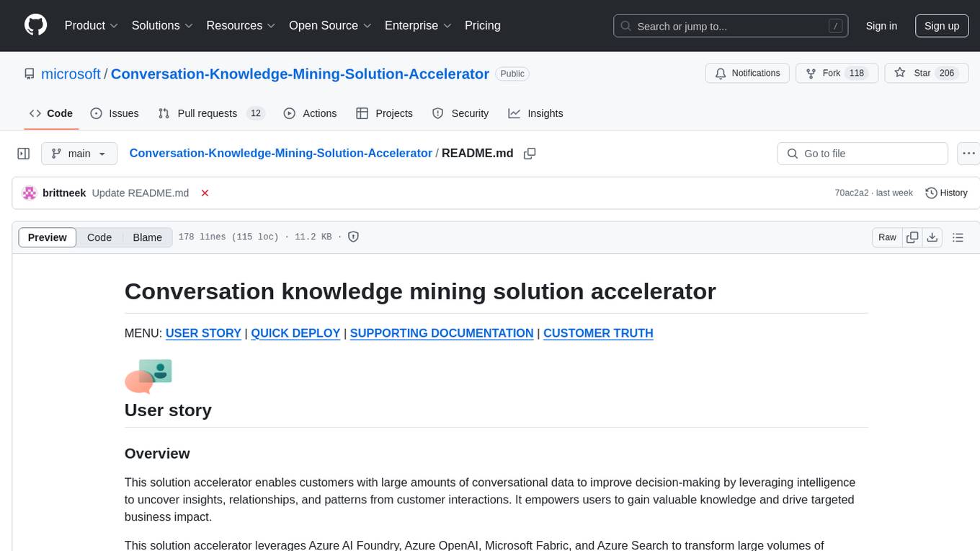This screenshot has height=551, width=980.
Task: Open the repository root breadcrumb link
Action: click(x=280, y=153)
